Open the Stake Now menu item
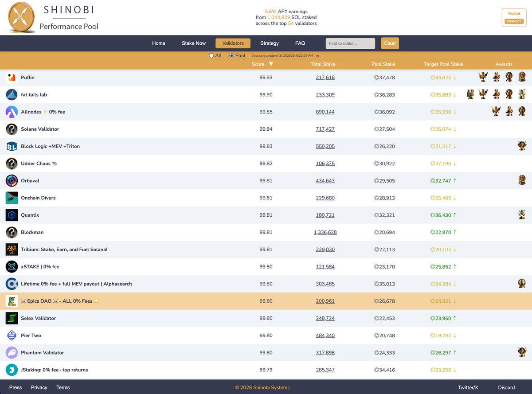The height and width of the screenshot is (394, 532). pos(194,43)
